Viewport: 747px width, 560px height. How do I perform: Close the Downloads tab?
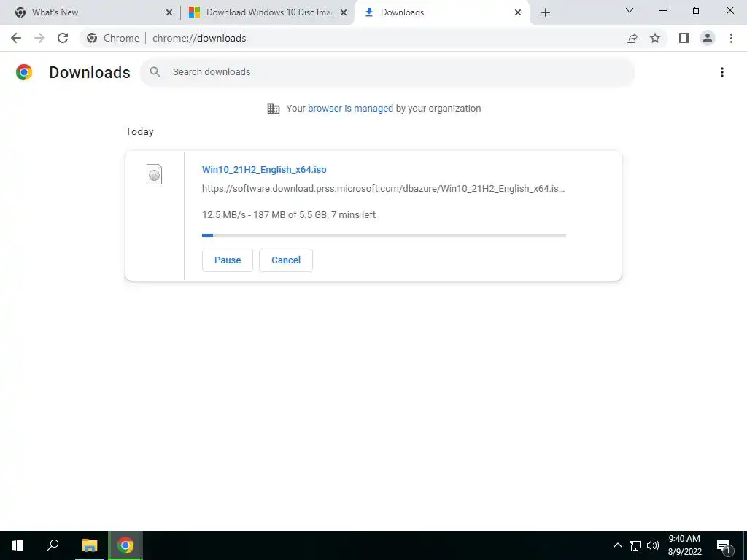click(518, 12)
